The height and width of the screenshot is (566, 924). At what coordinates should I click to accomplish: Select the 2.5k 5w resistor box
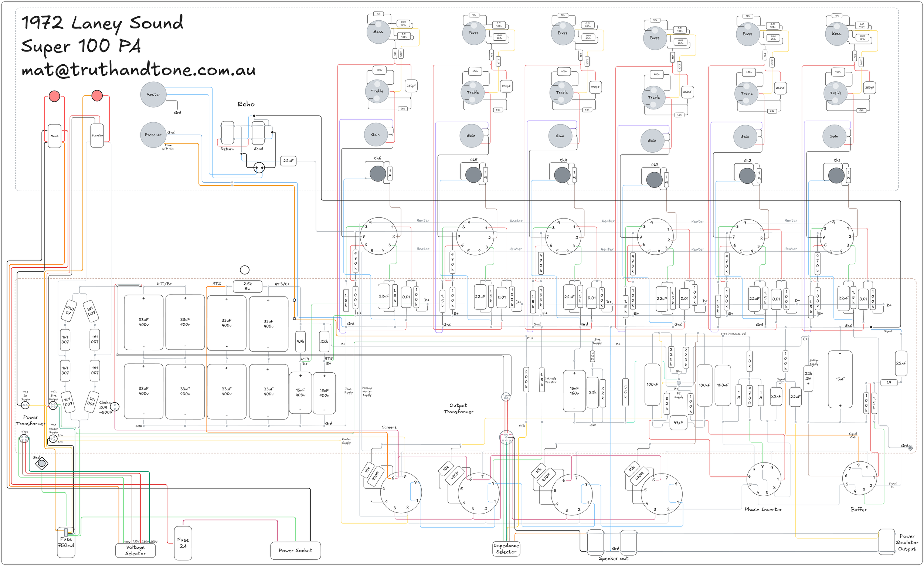[248, 286]
